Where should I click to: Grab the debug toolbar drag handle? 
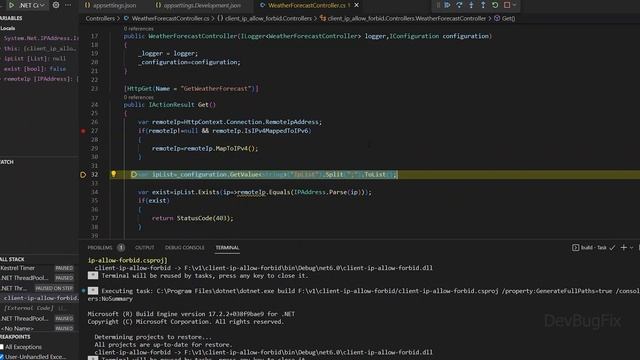pos(438,5)
